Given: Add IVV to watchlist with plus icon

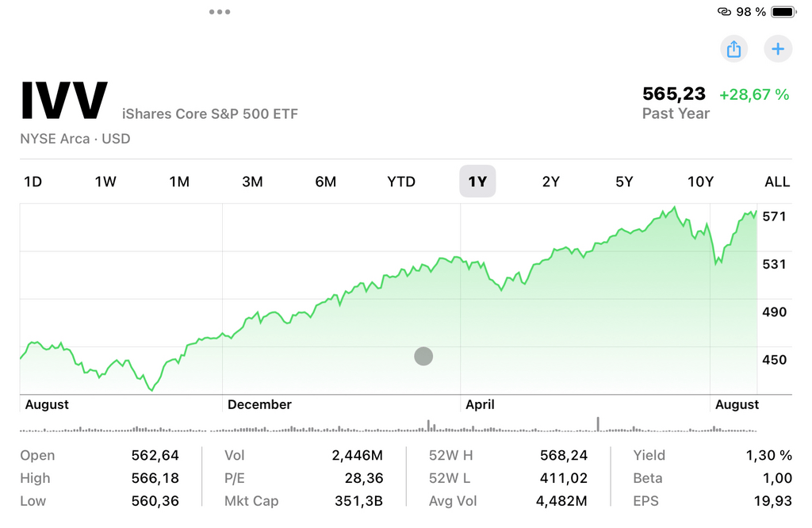Looking at the screenshot, I should pos(778,49).
